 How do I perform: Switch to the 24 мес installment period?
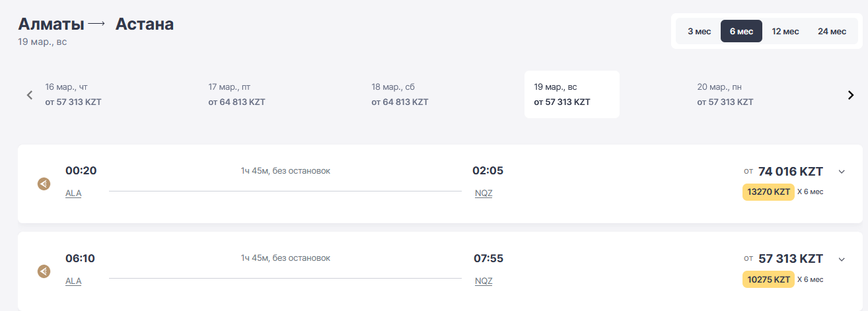[832, 31]
